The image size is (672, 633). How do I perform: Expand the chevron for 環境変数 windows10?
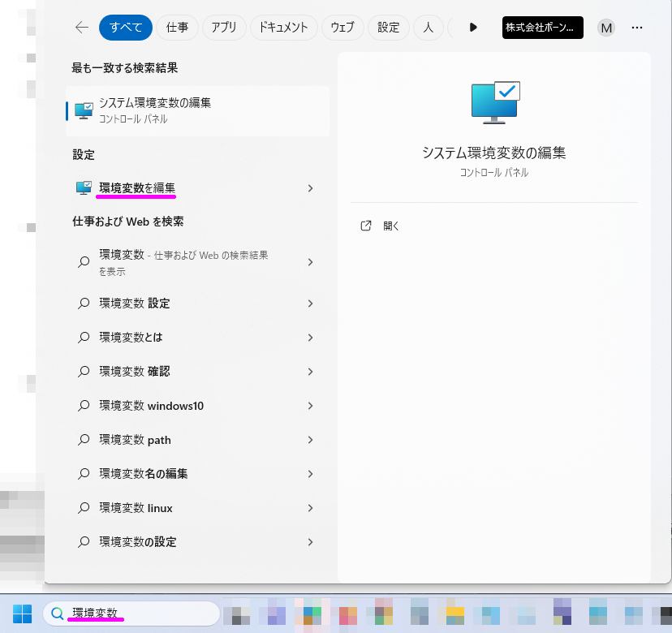click(310, 406)
